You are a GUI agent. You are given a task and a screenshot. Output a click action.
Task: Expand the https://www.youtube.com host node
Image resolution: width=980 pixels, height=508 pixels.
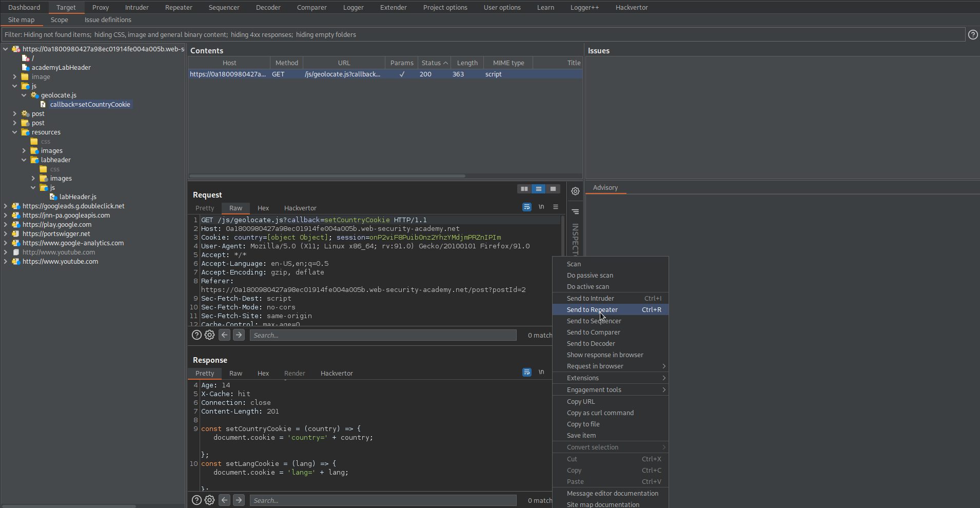click(6, 261)
